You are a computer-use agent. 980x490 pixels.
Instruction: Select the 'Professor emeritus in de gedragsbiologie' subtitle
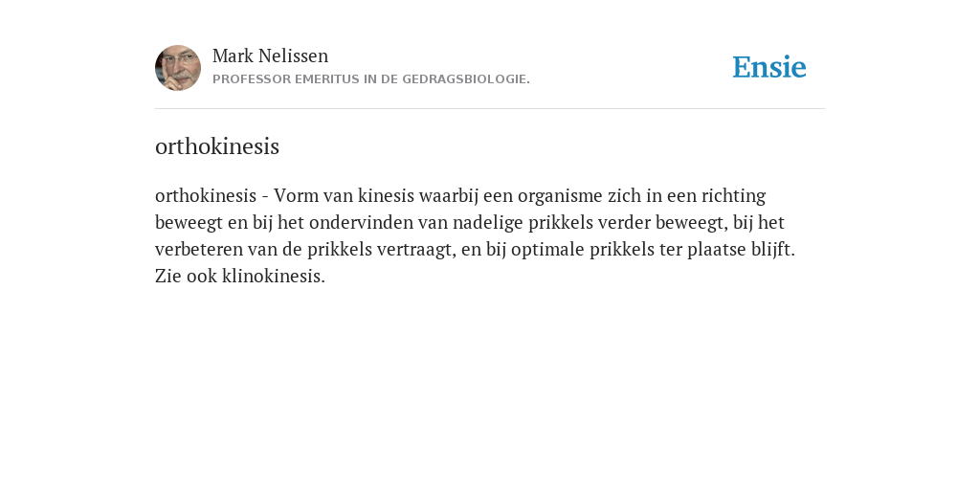point(371,79)
